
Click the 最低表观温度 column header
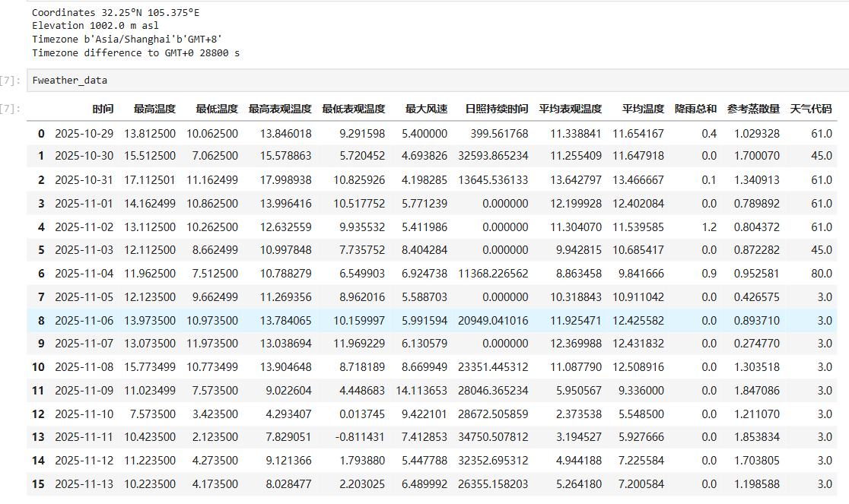(354, 109)
